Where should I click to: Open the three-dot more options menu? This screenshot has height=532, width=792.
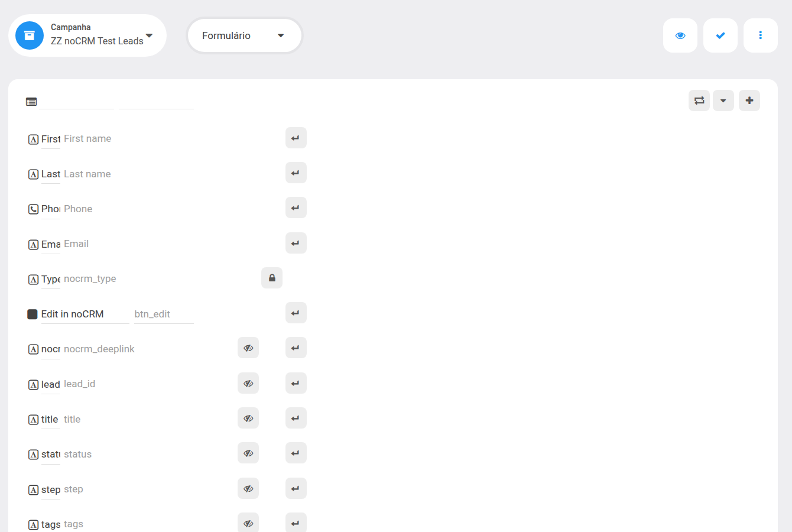(761, 35)
